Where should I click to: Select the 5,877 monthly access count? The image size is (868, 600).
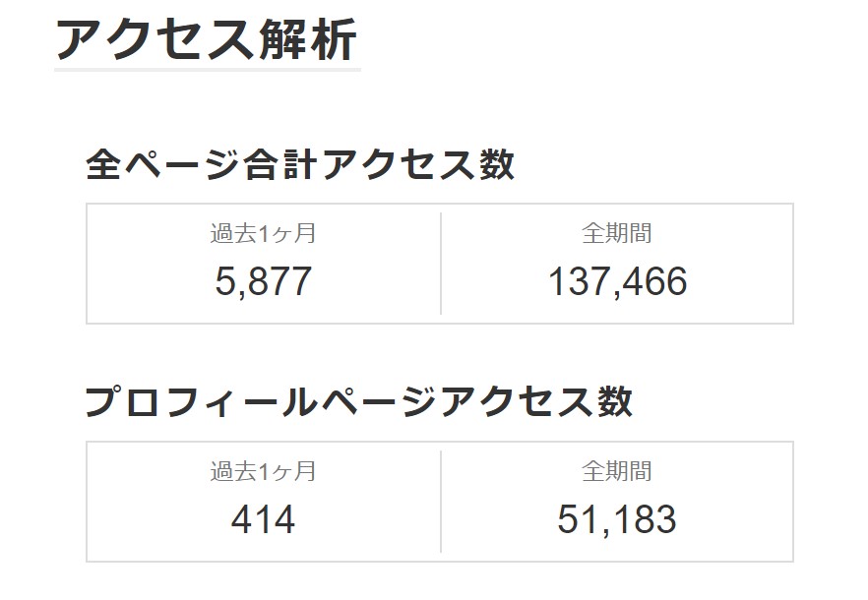(264, 281)
